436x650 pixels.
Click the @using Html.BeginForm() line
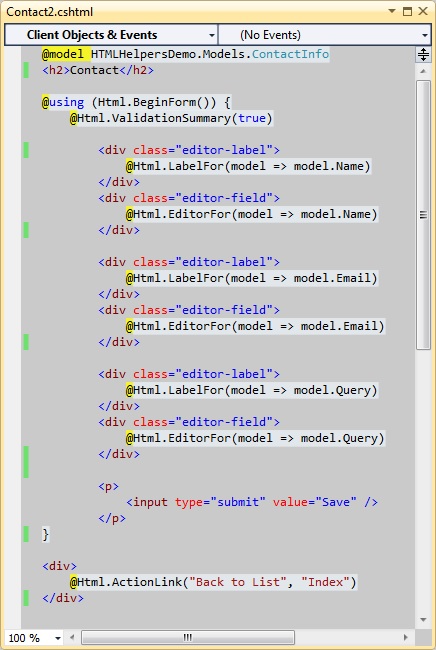136,102
